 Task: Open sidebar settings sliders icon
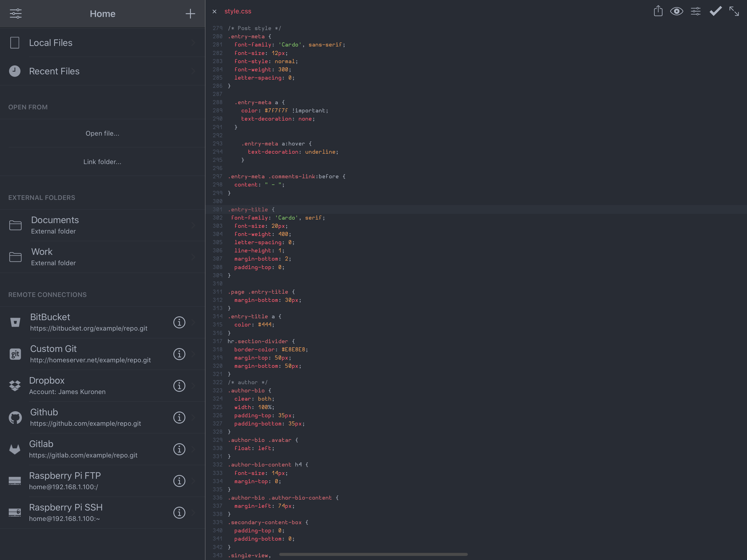coord(16,13)
